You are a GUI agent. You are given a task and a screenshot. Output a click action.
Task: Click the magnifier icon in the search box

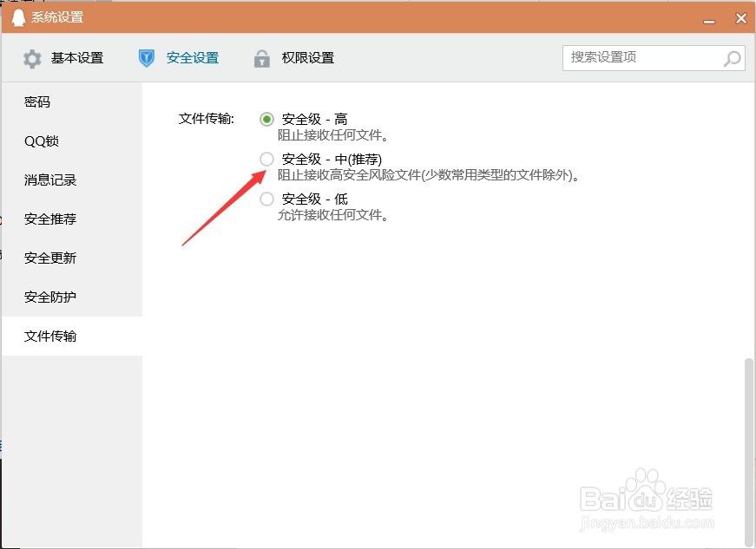pyautogui.click(x=732, y=58)
